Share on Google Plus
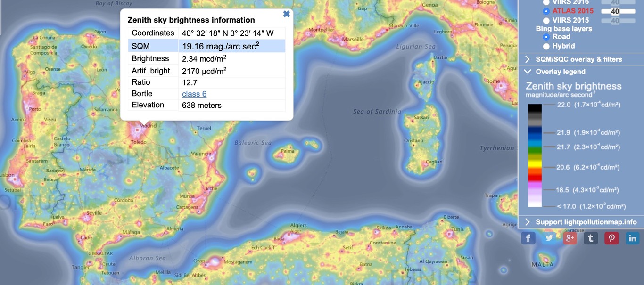The height and width of the screenshot is (285, 644). [x=570, y=238]
